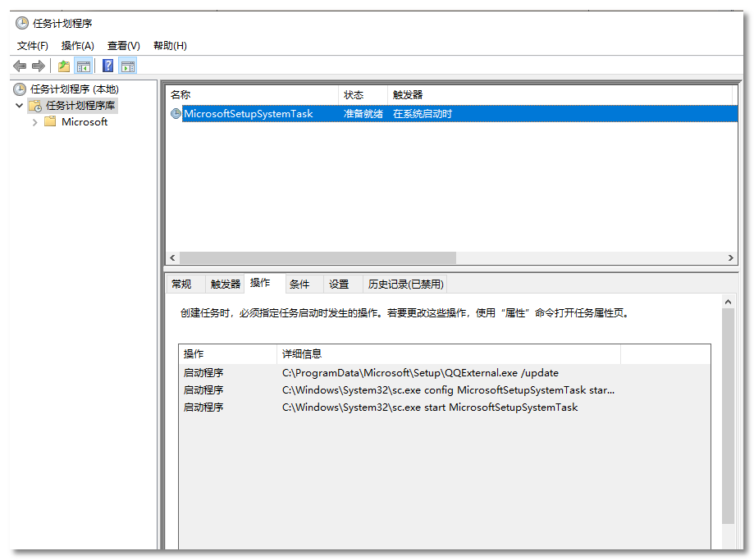Select 任务计划程序 (本地) root node

point(74,89)
